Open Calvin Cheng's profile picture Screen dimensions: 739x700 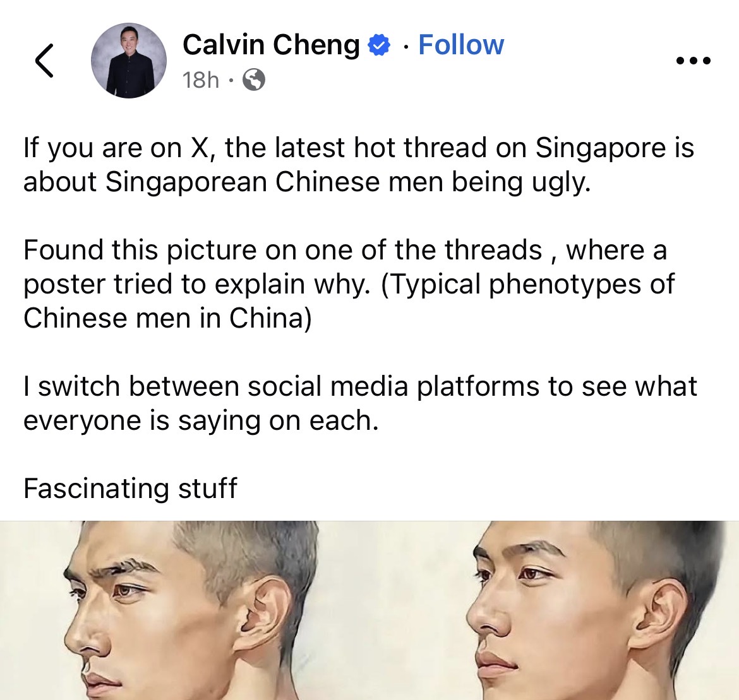129,61
